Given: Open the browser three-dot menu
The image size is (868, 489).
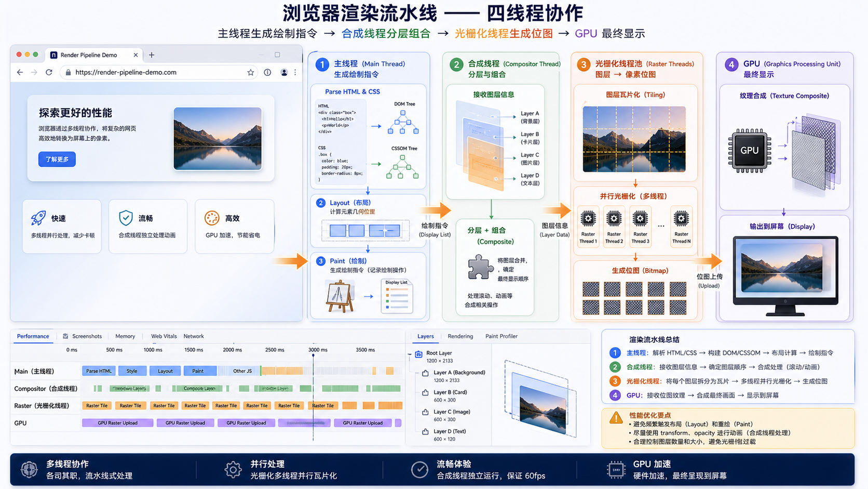Looking at the screenshot, I should [295, 72].
